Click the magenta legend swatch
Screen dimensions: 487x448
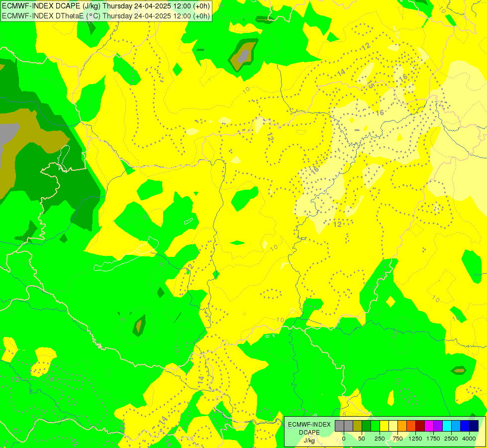(x=429, y=426)
